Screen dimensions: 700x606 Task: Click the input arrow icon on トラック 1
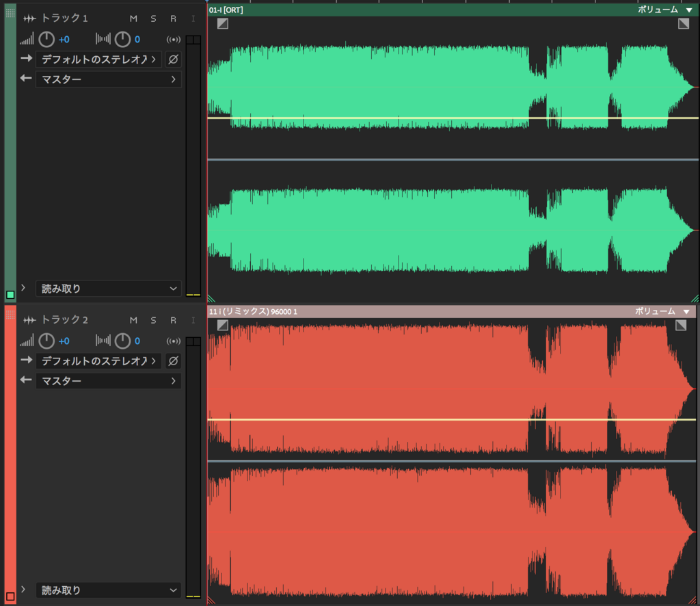click(27, 59)
